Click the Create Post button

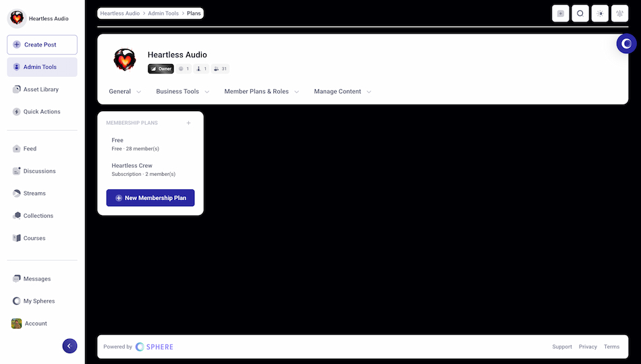[x=42, y=44]
